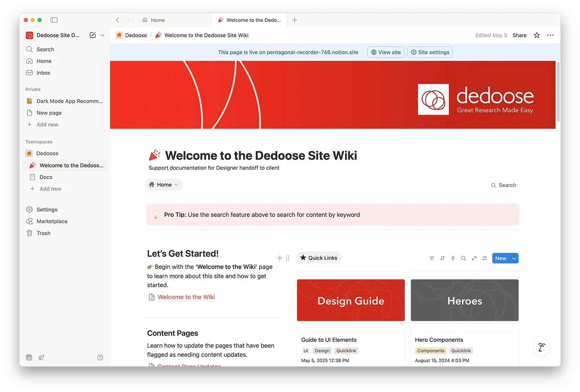
Task: Click the lightning automations icon
Action: click(453, 258)
